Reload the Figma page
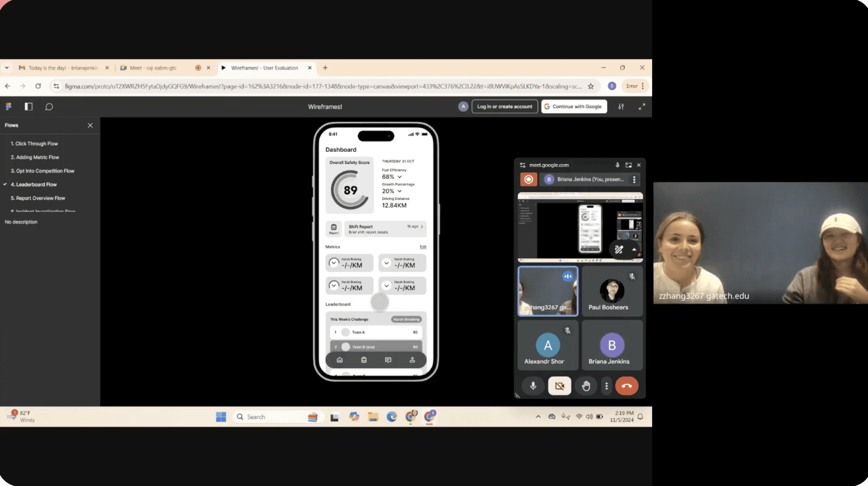 [38, 86]
